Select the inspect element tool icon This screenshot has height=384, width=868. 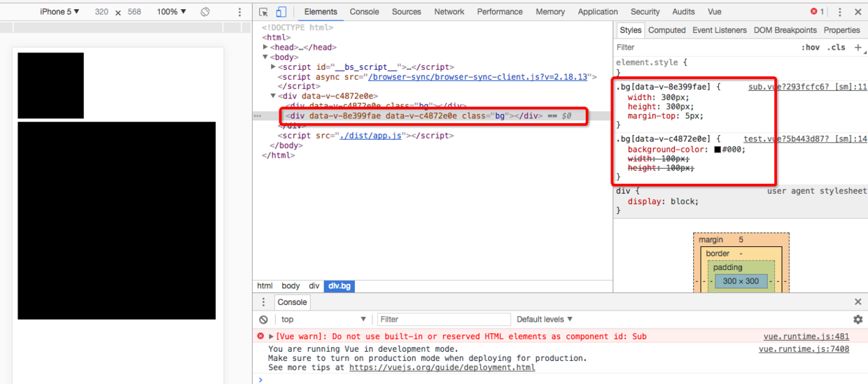point(263,12)
